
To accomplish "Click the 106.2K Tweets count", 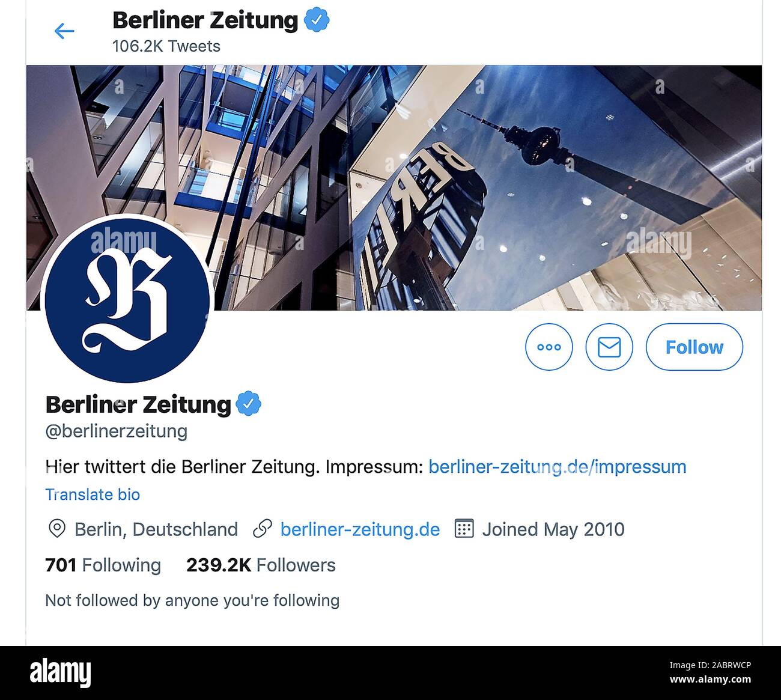I will pyautogui.click(x=166, y=46).
